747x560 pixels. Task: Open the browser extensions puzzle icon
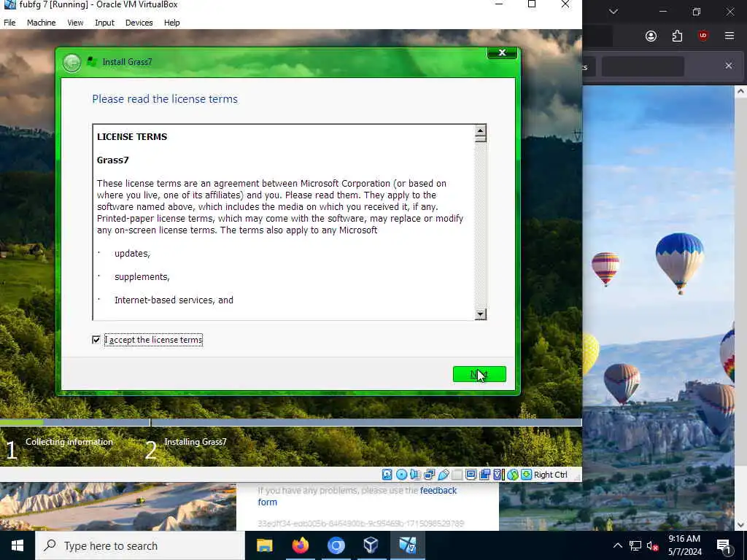(x=677, y=36)
